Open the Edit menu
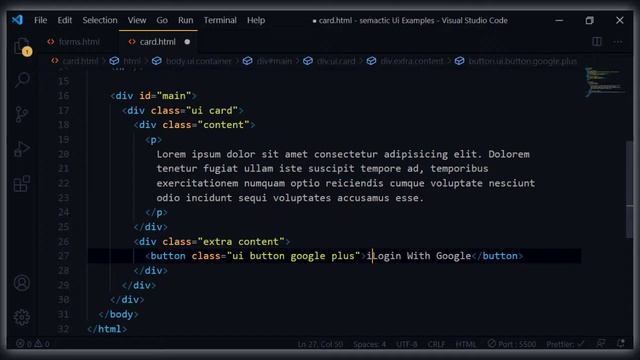 pyautogui.click(x=64, y=20)
